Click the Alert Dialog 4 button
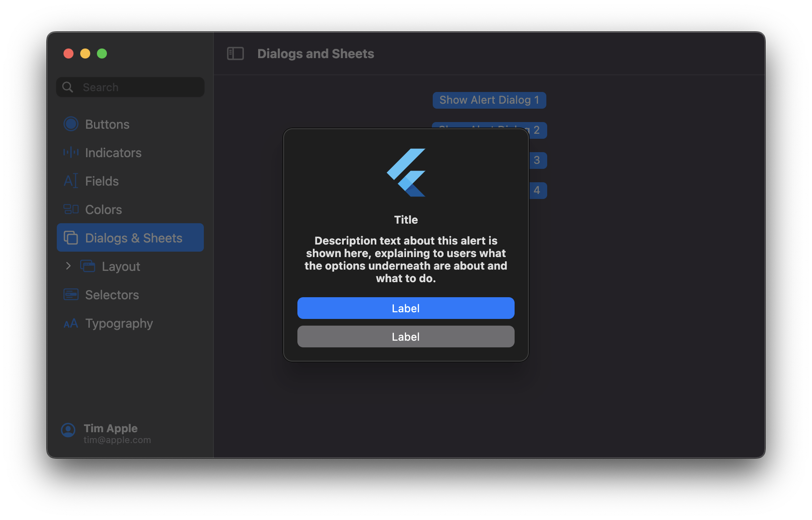Viewport: 812px width, 520px height. click(x=538, y=191)
